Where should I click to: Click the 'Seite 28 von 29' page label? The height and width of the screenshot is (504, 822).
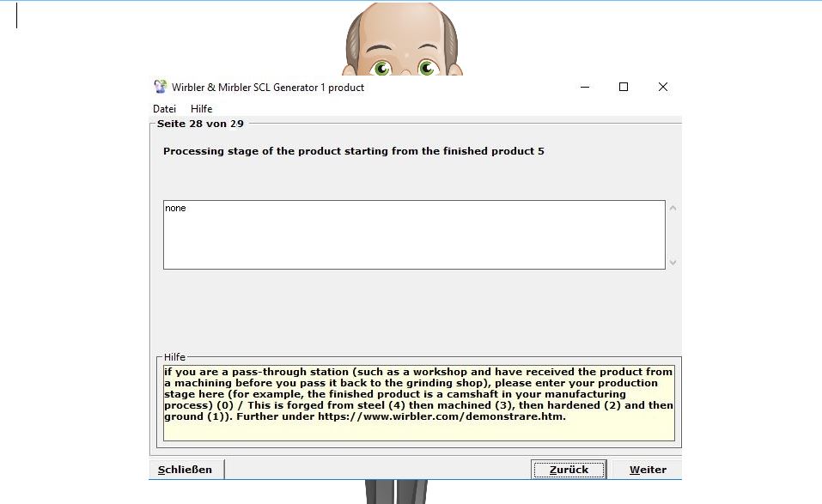point(200,124)
